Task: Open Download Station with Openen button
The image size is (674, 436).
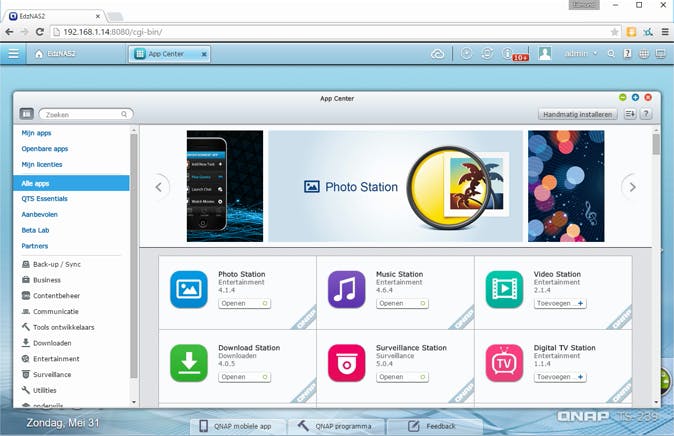Action: [244, 377]
